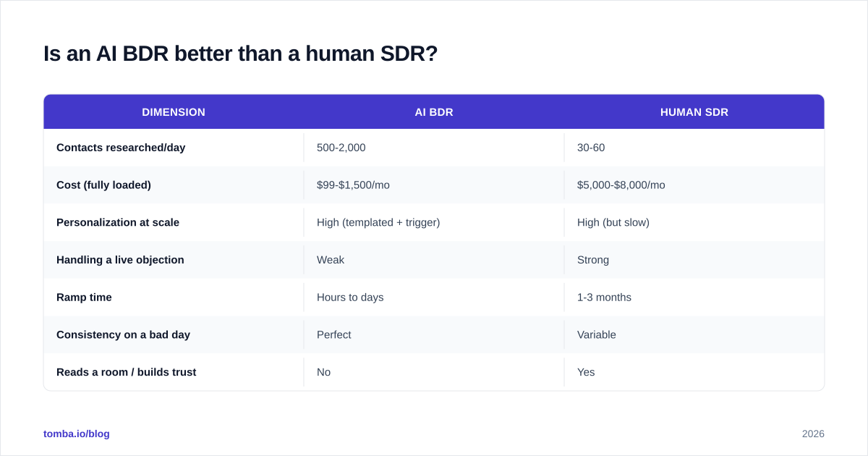Viewport: 868px width, 456px height.
Task: Click the "Consistency on a bad day" row label
Action: click(x=123, y=334)
